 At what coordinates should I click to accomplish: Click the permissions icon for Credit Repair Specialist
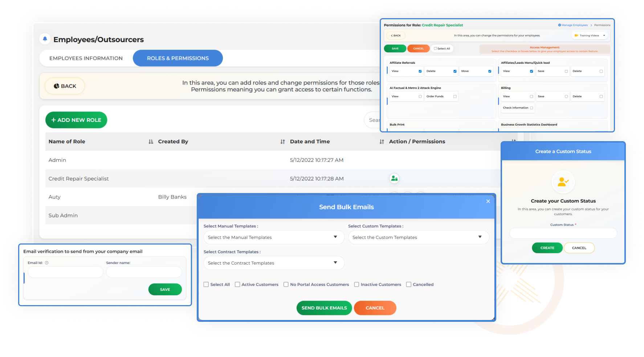click(394, 178)
